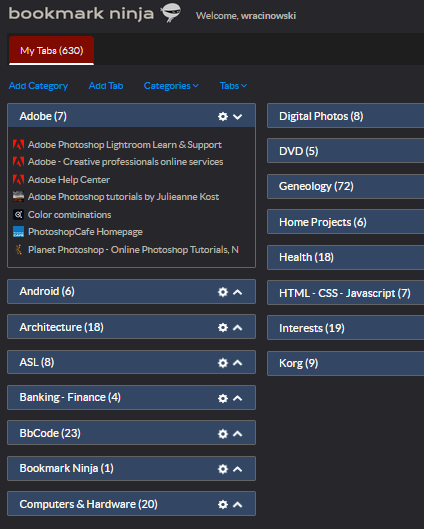Open Adobe Help Center bookmark
The width and height of the screenshot is (424, 529).
point(69,179)
